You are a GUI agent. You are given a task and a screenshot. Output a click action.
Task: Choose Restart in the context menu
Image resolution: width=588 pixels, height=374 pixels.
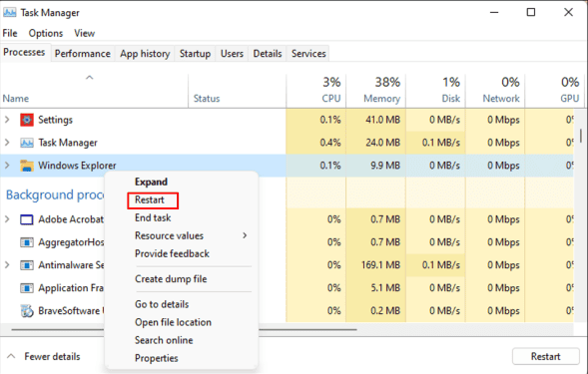(150, 199)
